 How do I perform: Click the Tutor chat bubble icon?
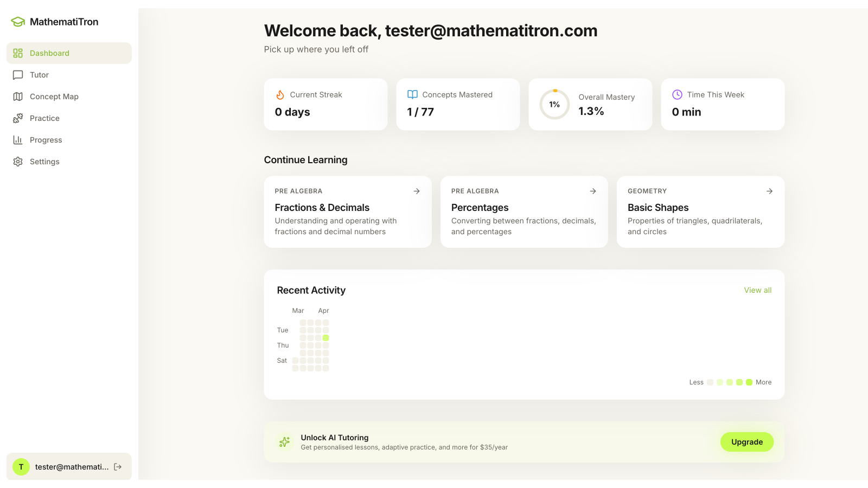tap(18, 75)
